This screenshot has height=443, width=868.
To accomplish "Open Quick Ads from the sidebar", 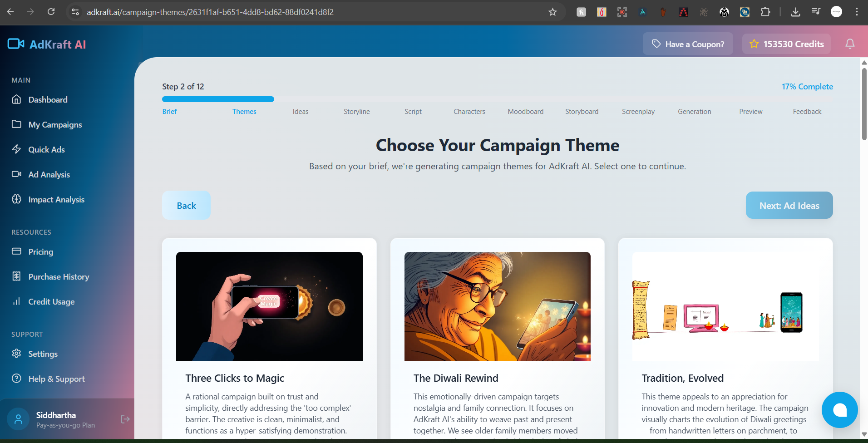I will (46, 150).
